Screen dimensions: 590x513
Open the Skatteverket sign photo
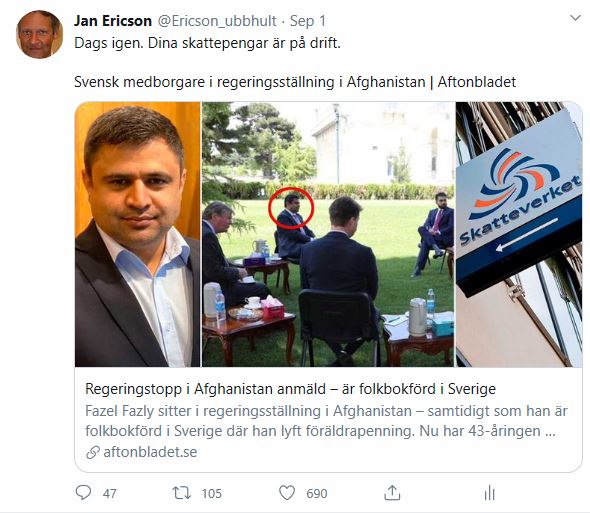coord(519,234)
